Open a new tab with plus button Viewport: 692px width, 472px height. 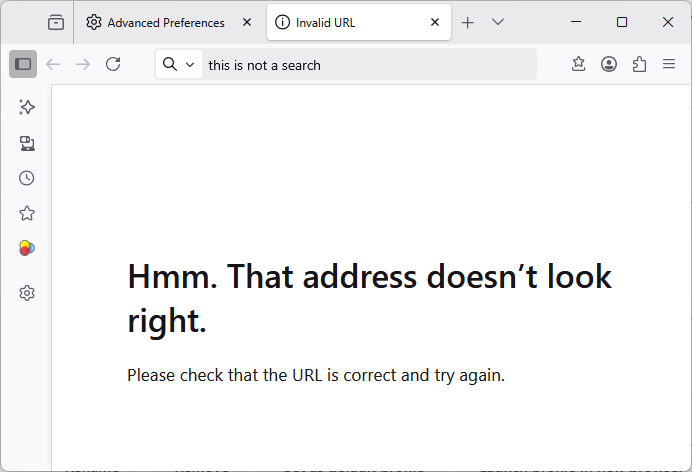tap(468, 22)
